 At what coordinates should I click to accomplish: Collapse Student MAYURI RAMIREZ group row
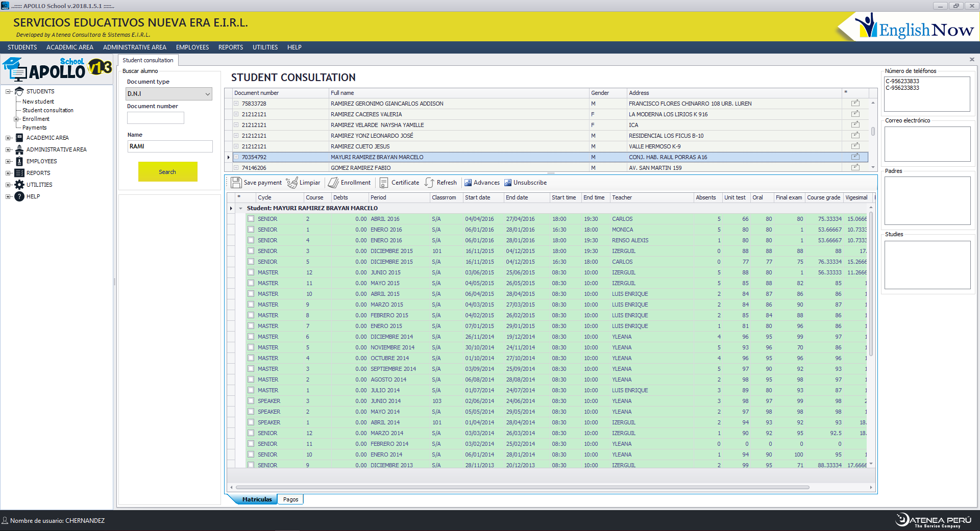(240, 208)
